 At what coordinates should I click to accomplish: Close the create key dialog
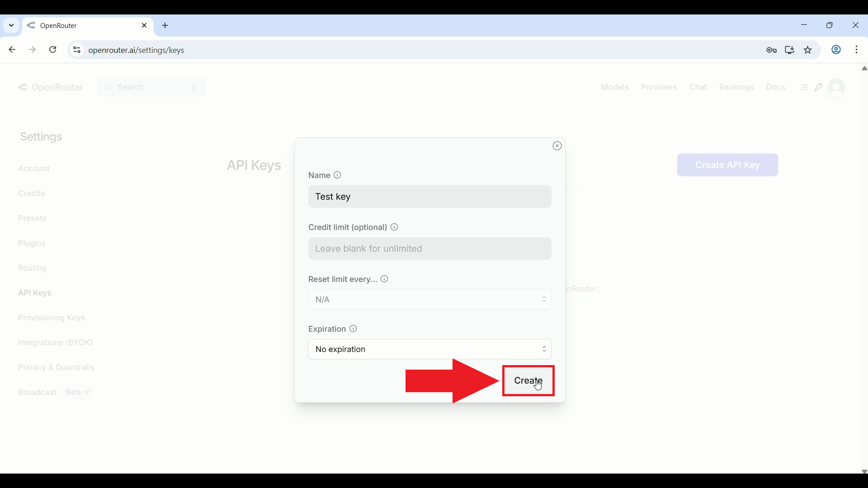pos(557,145)
